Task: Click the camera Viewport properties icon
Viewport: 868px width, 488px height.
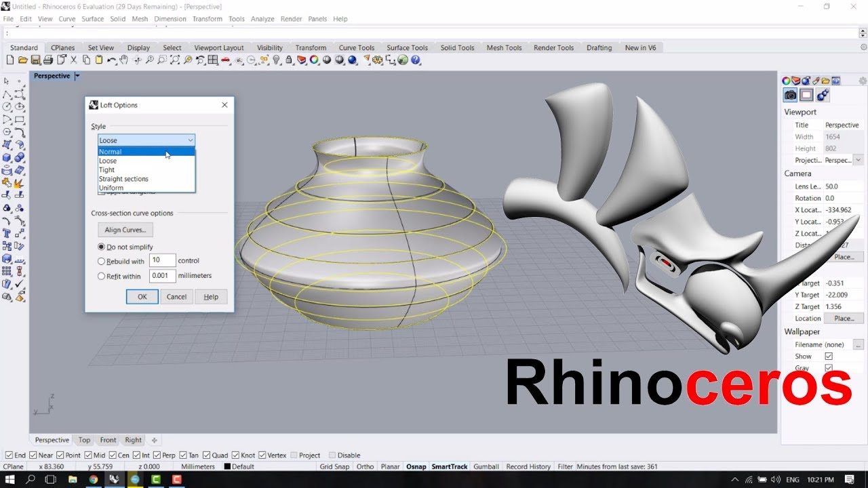Action: 791,95
